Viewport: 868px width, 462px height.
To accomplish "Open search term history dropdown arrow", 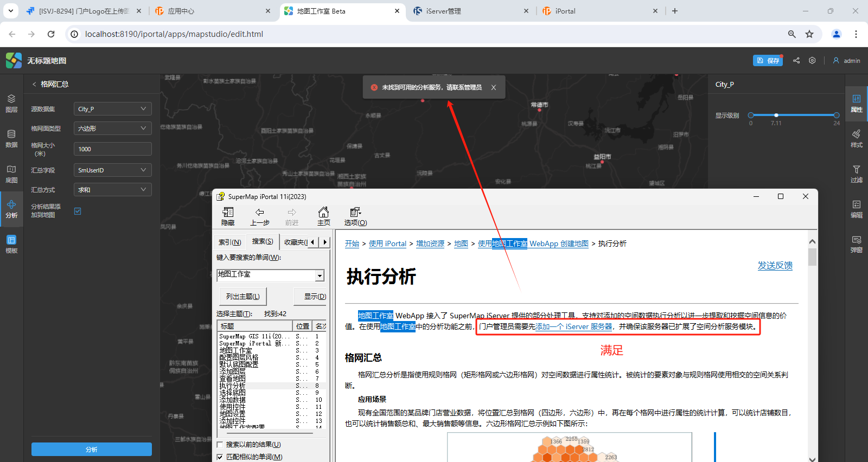I will coord(320,276).
